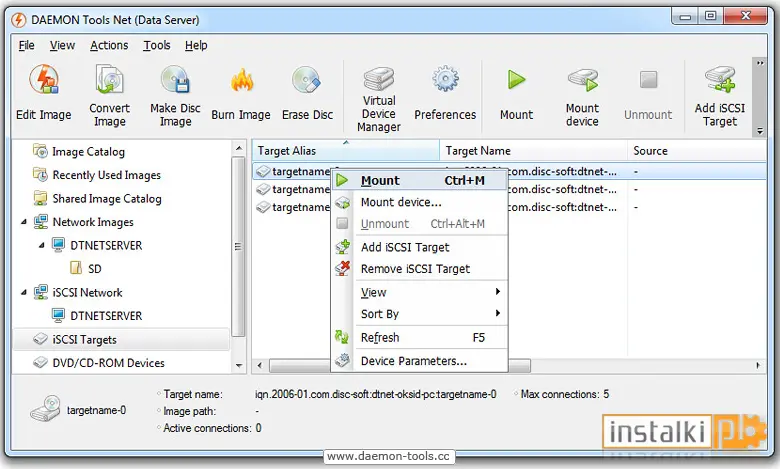Select the Erase Disc tool
The height and width of the screenshot is (469, 780).
pos(307,94)
